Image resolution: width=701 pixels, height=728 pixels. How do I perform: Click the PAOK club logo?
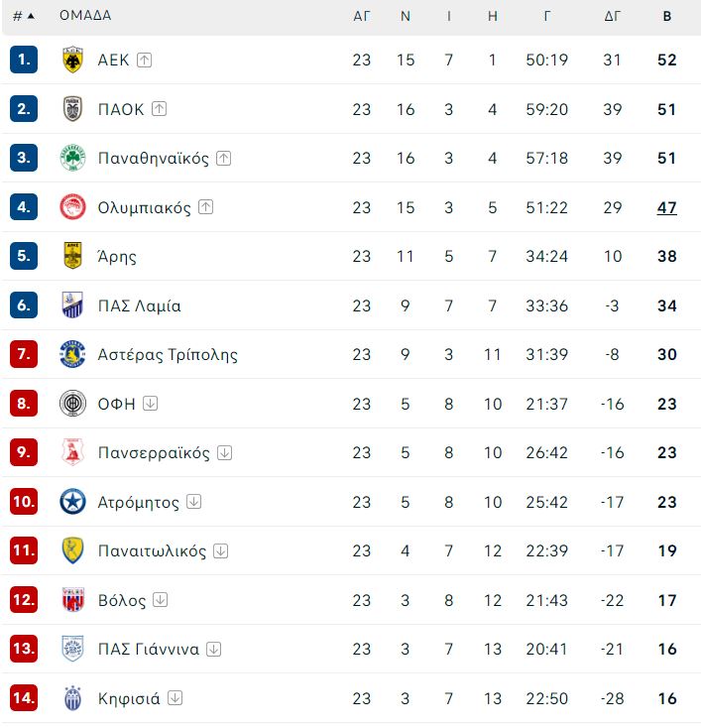(x=72, y=109)
